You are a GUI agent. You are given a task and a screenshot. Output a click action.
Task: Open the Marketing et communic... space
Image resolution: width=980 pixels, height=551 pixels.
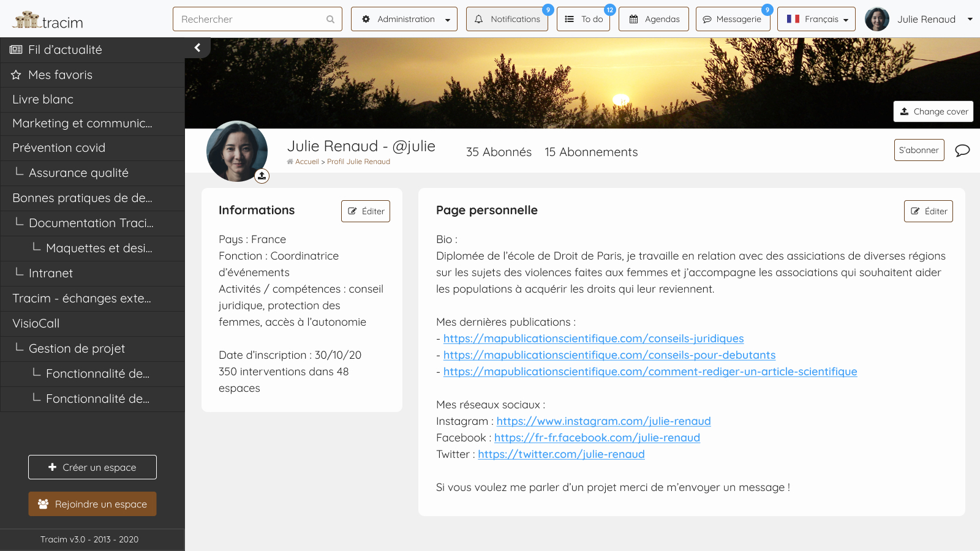pyautogui.click(x=92, y=124)
